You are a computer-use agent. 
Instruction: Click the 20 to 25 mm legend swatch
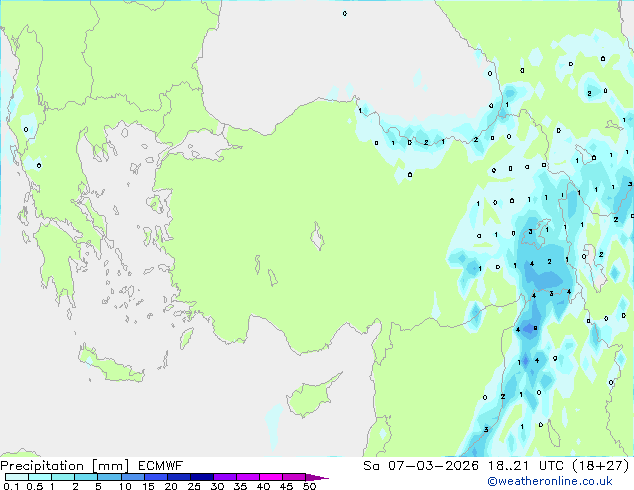tap(179, 477)
